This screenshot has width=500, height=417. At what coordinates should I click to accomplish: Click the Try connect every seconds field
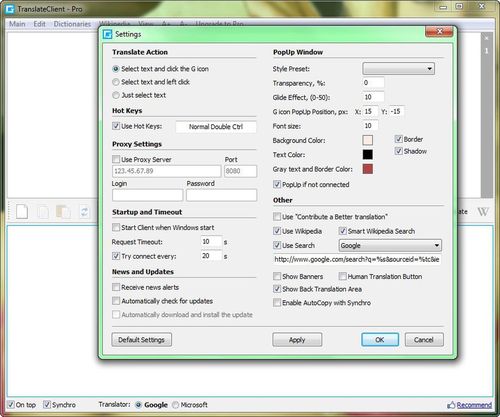[x=211, y=256]
